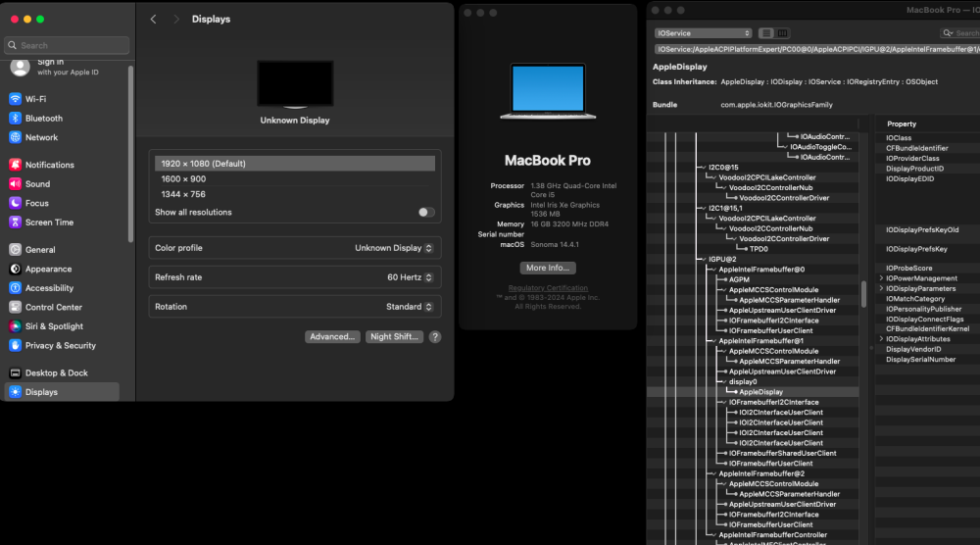Click the DisplayVendorID property row
980x545 pixels.
coord(927,349)
